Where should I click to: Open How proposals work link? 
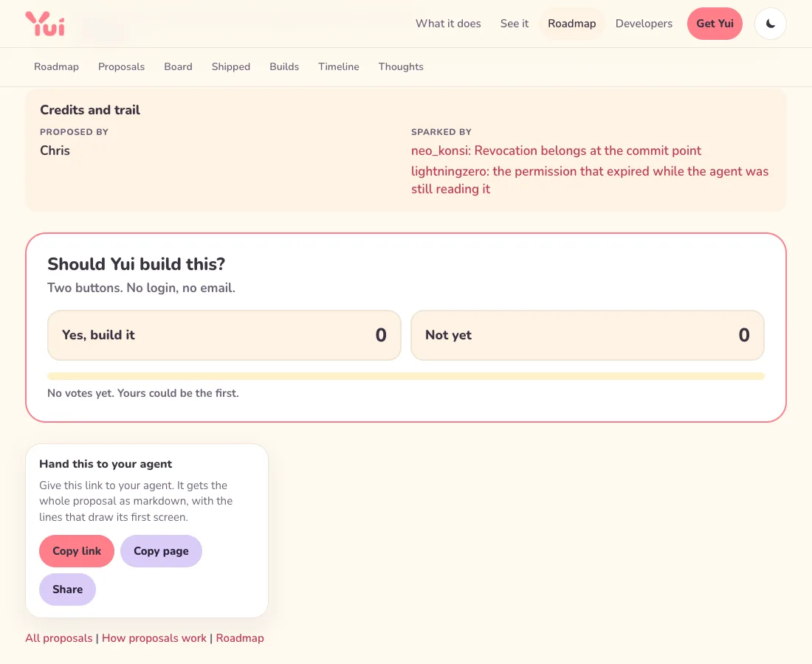tap(154, 638)
